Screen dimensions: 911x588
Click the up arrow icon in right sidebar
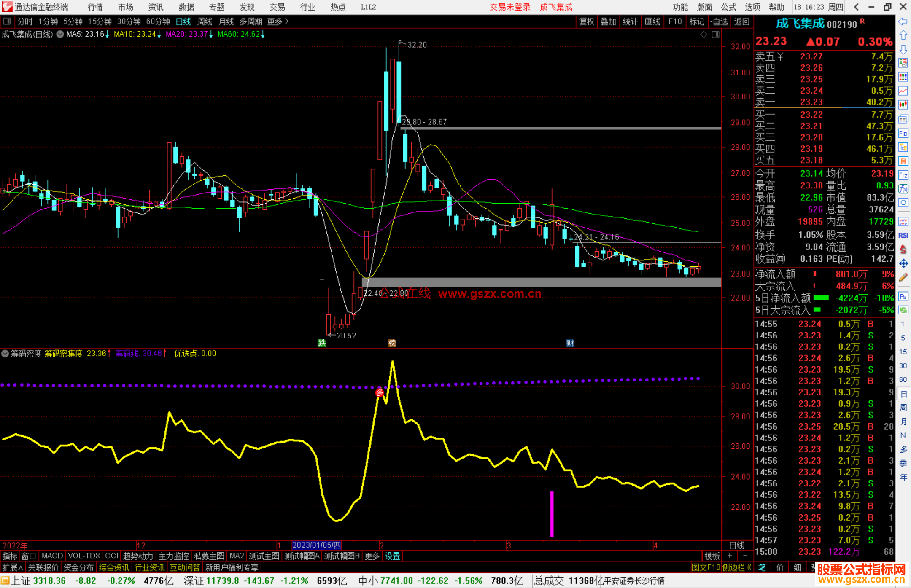coord(903,35)
